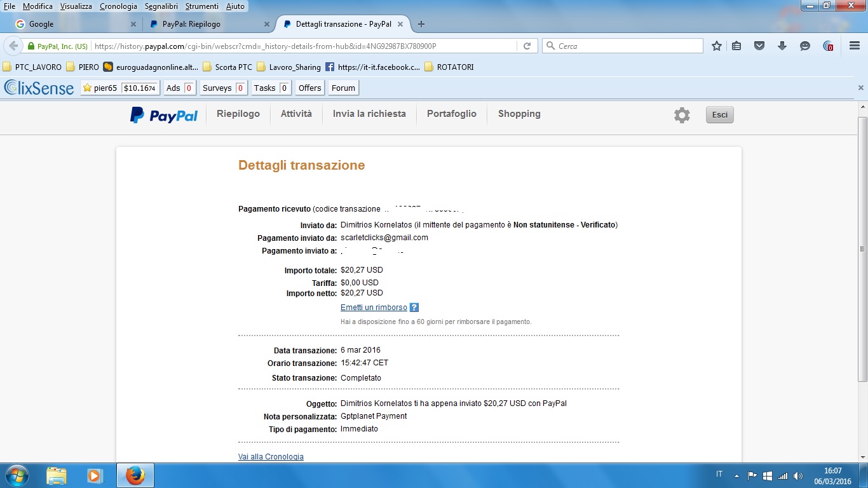The height and width of the screenshot is (488, 868).
Task: Click the ClixSense Tasks button
Action: point(271,88)
